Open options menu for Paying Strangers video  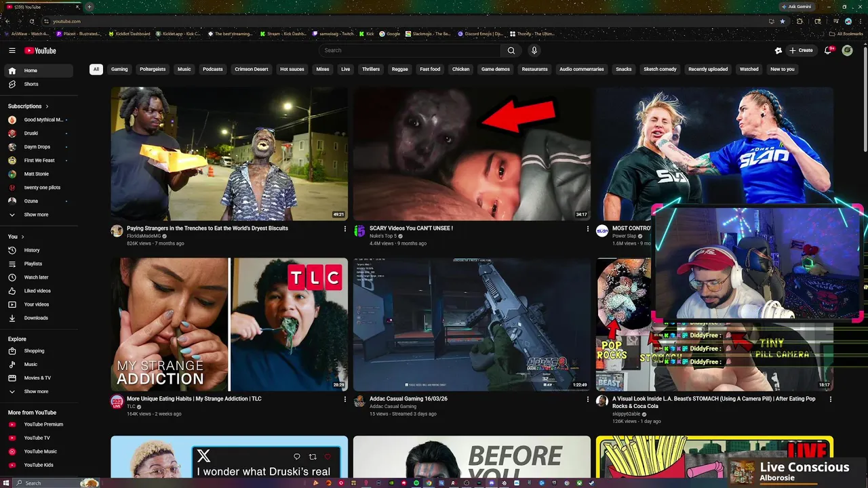(x=345, y=229)
